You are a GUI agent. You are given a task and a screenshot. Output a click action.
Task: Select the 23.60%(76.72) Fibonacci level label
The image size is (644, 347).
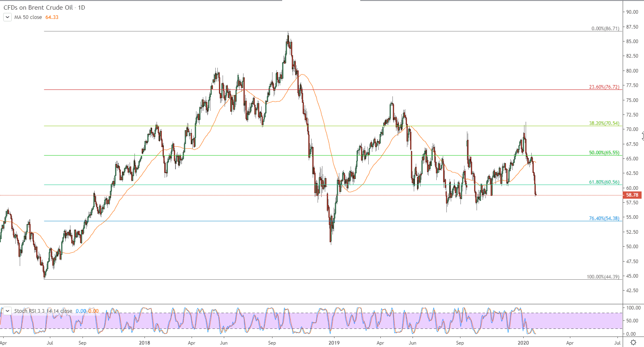(604, 87)
